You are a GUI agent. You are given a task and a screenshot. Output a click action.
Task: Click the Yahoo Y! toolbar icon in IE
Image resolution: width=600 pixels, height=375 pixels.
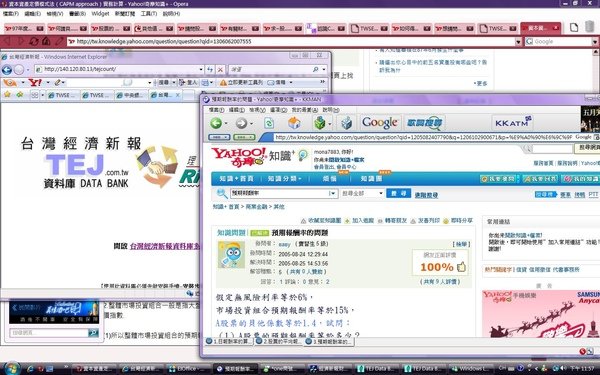[35, 82]
